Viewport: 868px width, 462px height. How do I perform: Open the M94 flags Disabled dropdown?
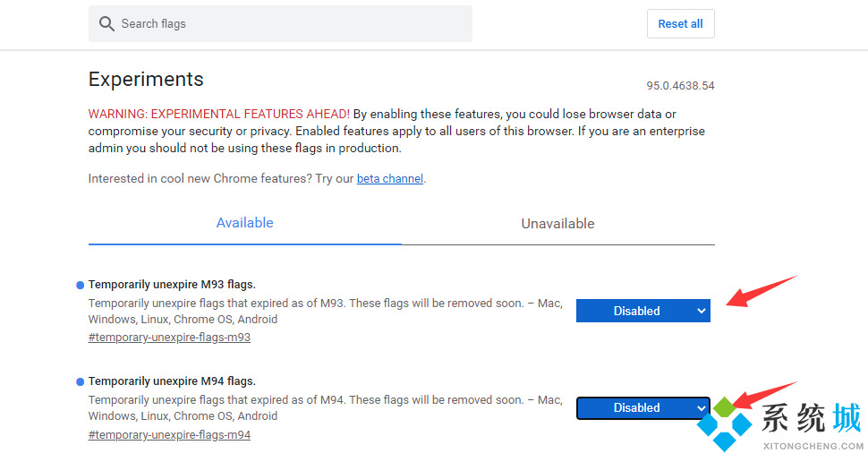coord(636,407)
